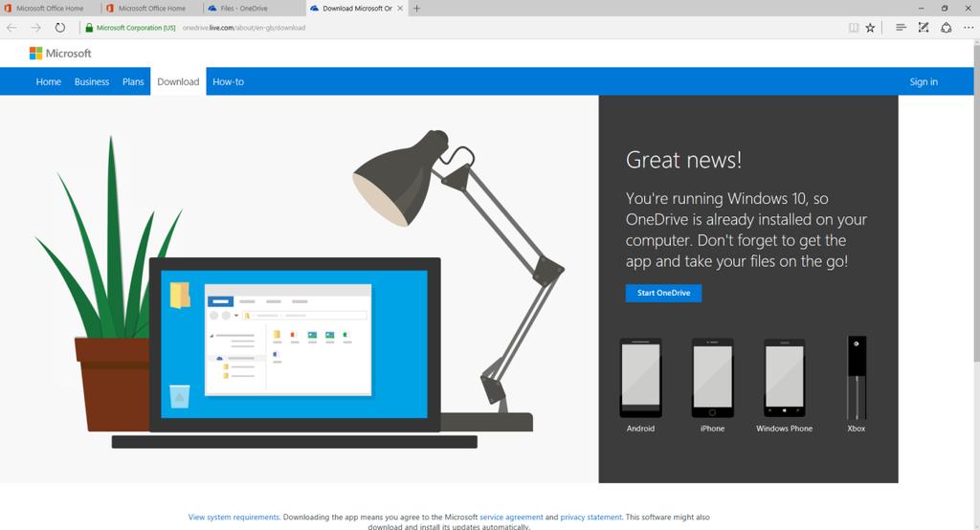The height and width of the screenshot is (530, 980).
Task: Click the Sign in link
Action: 924,82
